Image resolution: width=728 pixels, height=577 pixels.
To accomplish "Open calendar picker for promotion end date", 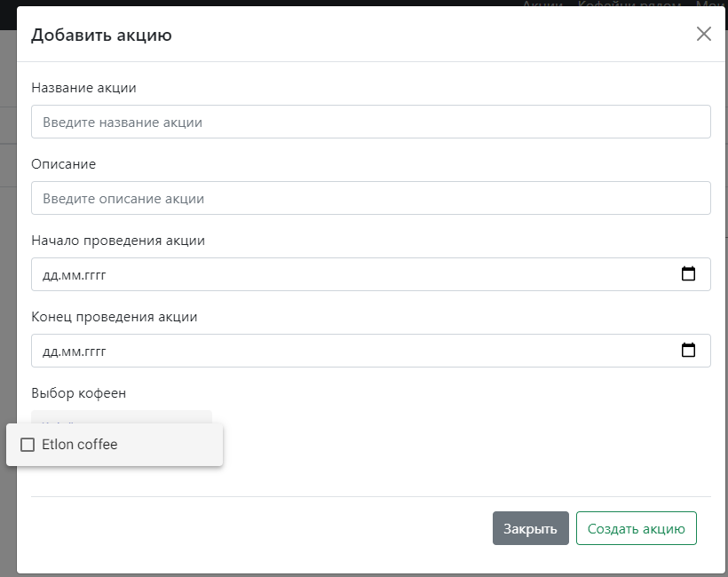I will (x=688, y=351).
